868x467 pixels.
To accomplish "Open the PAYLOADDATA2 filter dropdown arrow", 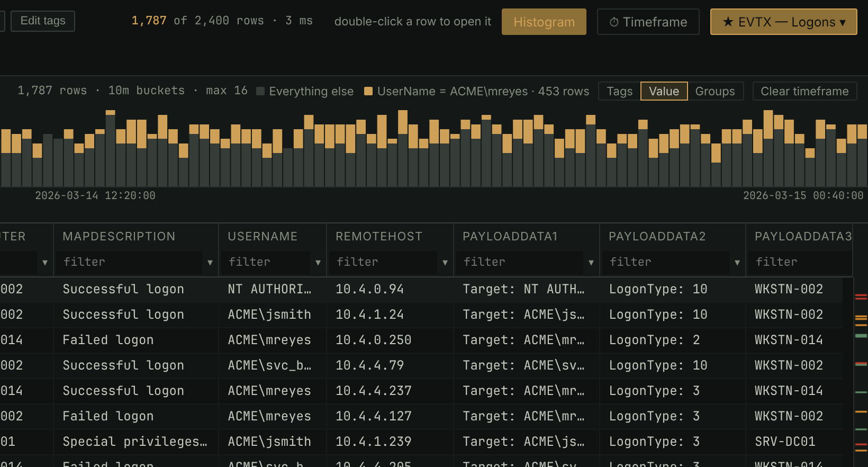I will 737,263.
